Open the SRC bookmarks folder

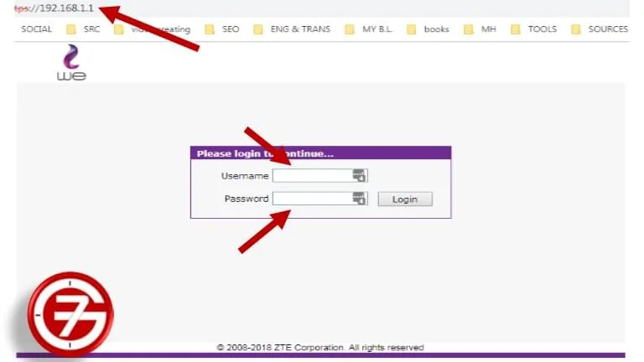[x=91, y=29]
